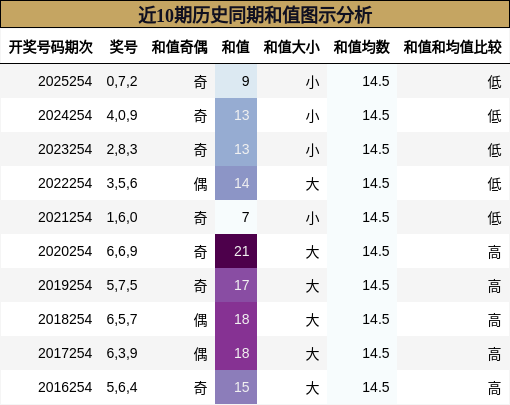Screen dimensions: 510x405
Task: Click sum value 7 cell
Action: [x=236, y=217]
